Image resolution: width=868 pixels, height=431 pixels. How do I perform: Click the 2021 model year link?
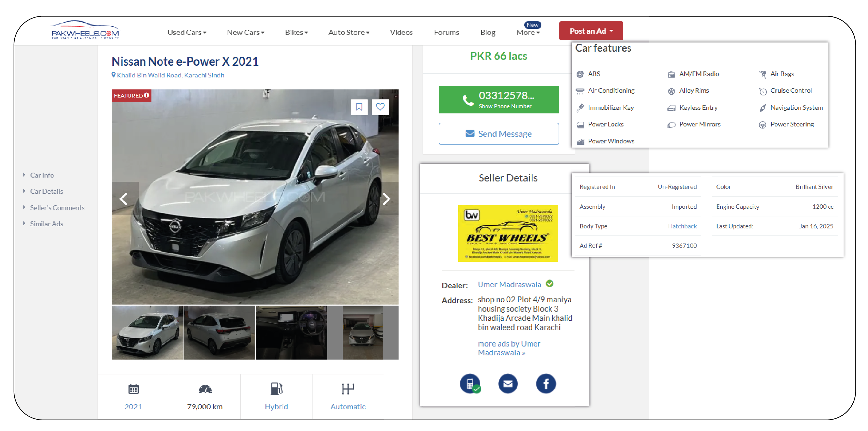point(133,406)
